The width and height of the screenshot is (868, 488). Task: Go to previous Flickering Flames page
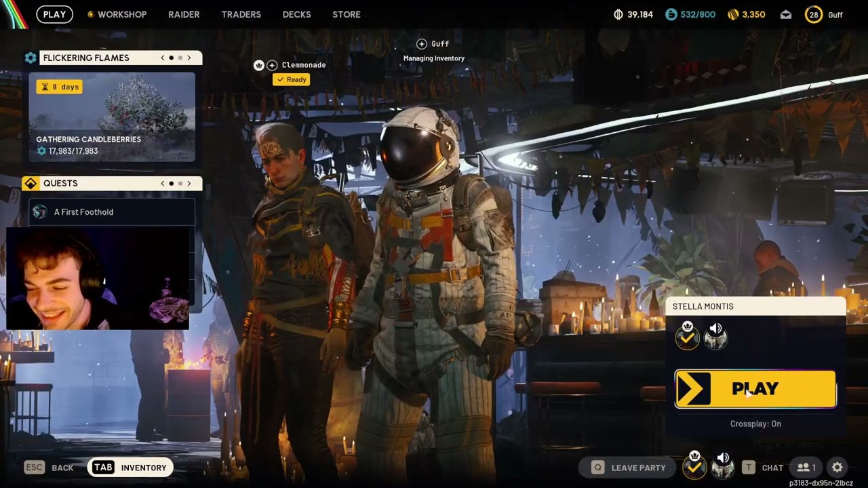(x=163, y=58)
